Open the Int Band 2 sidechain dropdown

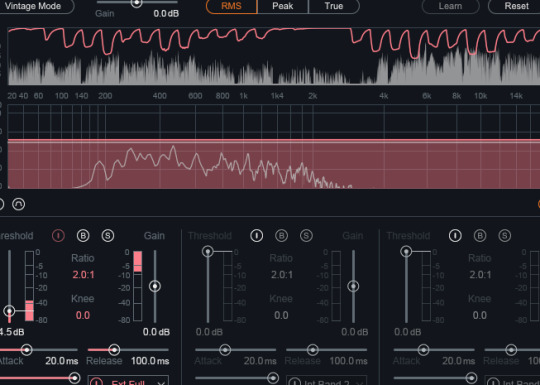326,380
